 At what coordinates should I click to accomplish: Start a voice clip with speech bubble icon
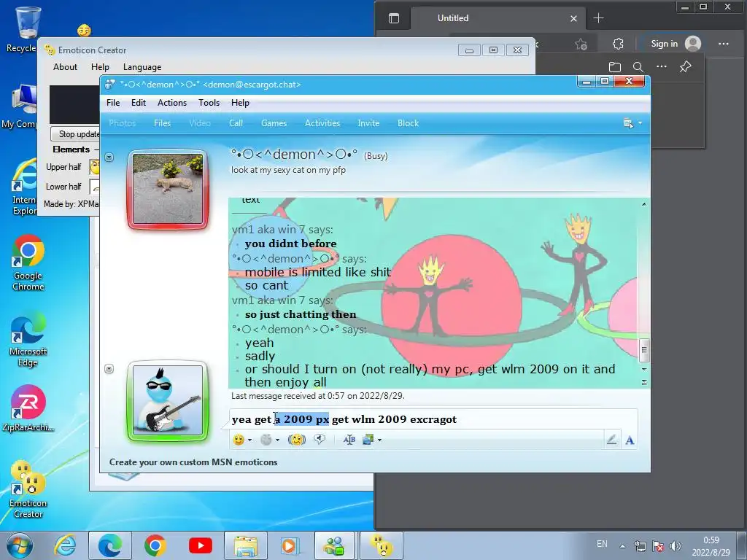(320, 440)
